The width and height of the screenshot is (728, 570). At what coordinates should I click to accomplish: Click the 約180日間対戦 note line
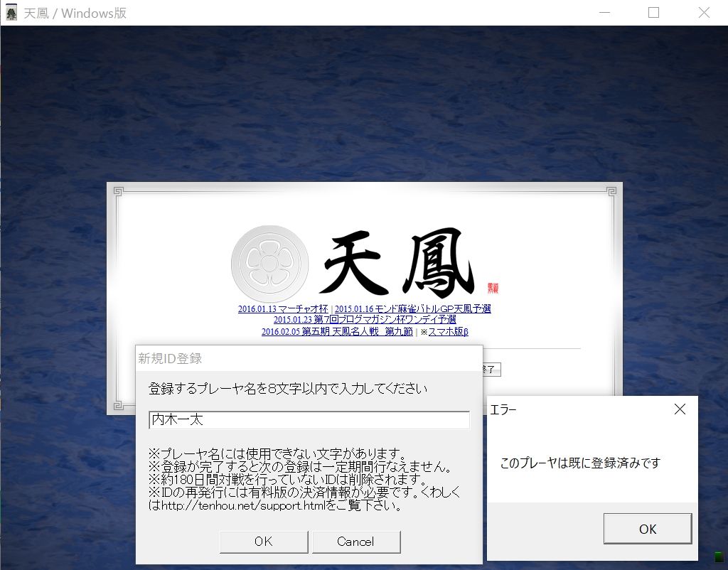(287, 479)
